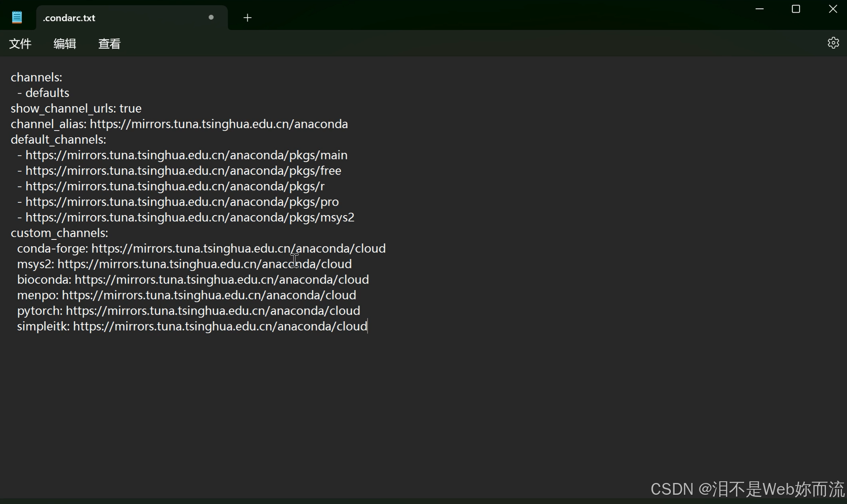Viewport: 847px width, 504px height.
Task: Place cursor at pytorch channel line
Action: (188, 311)
